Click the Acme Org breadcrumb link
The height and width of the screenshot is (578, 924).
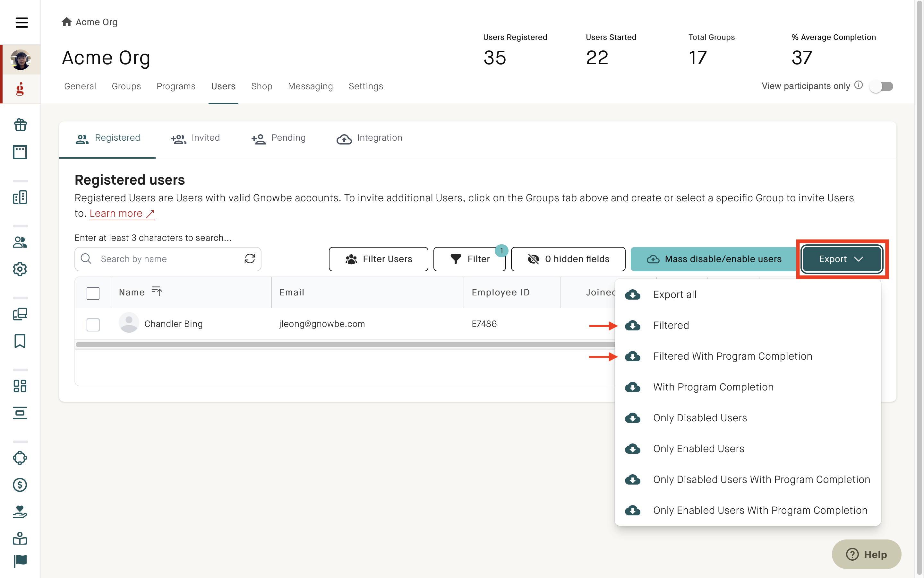[97, 22]
